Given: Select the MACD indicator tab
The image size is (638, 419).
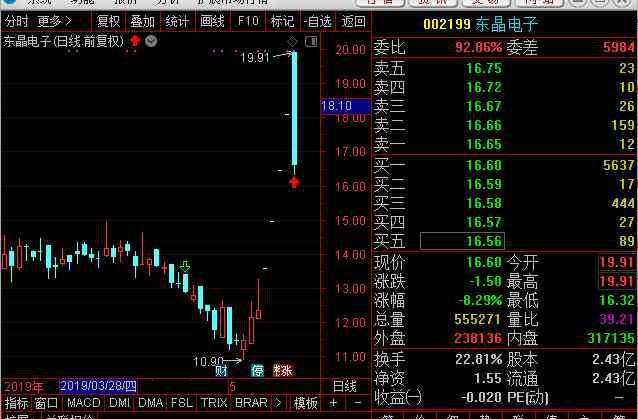Looking at the screenshot, I should 83,403.
